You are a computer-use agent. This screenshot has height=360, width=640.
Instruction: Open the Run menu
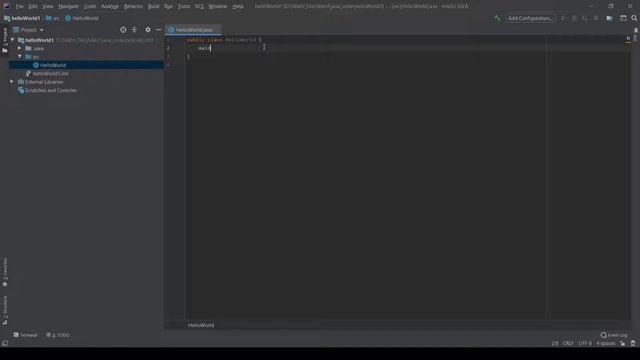pyautogui.click(x=168, y=6)
